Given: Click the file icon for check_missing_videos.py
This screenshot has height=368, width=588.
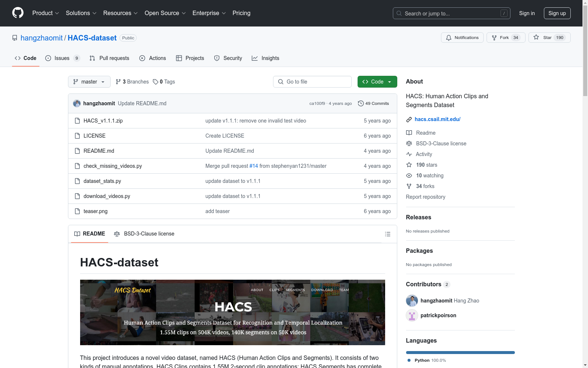Looking at the screenshot, I should pyautogui.click(x=77, y=166).
